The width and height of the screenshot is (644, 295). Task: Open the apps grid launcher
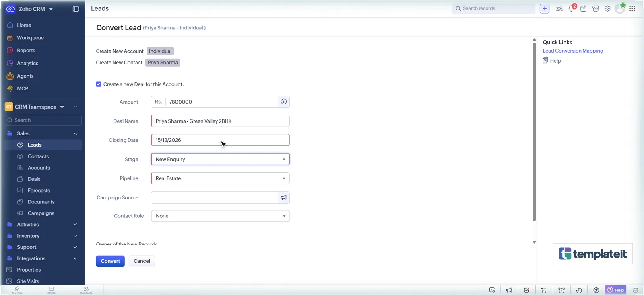point(632,8)
